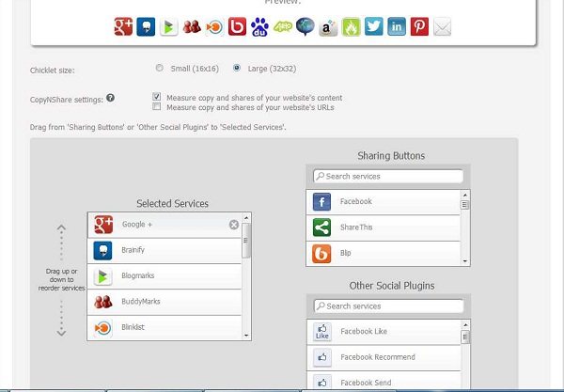Click the Pinterest icon in the preview row
This screenshot has height=392, width=564.
pos(419,26)
